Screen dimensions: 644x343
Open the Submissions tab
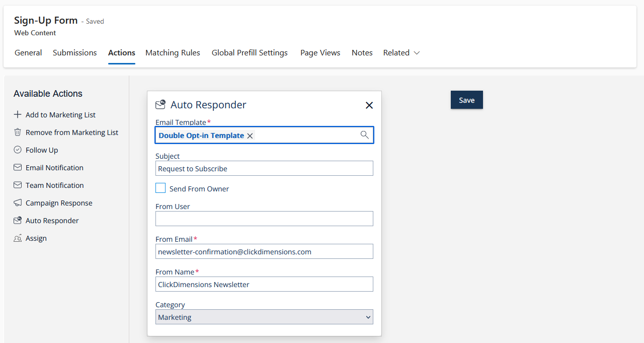[75, 52]
